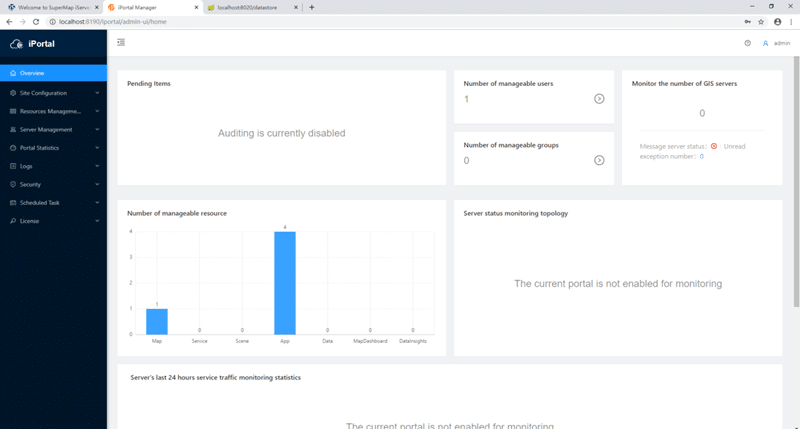Open the browser profile icon

[x=778, y=22]
